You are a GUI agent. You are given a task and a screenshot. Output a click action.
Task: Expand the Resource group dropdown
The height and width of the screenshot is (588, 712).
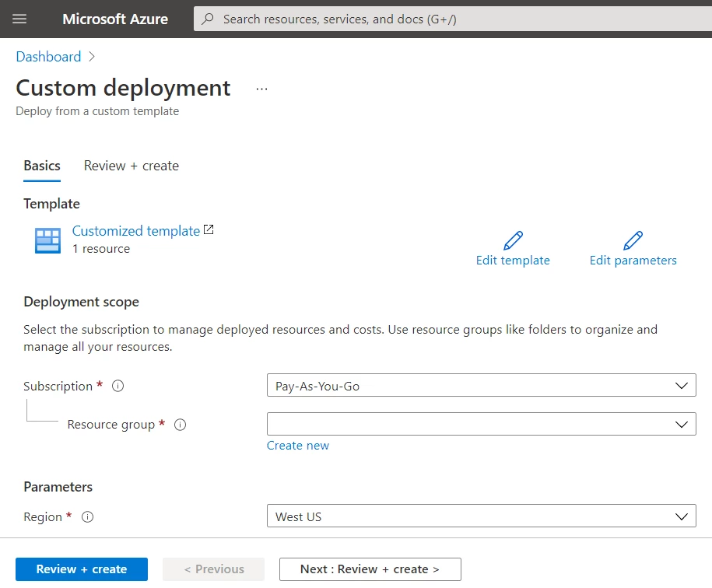[x=482, y=424]
